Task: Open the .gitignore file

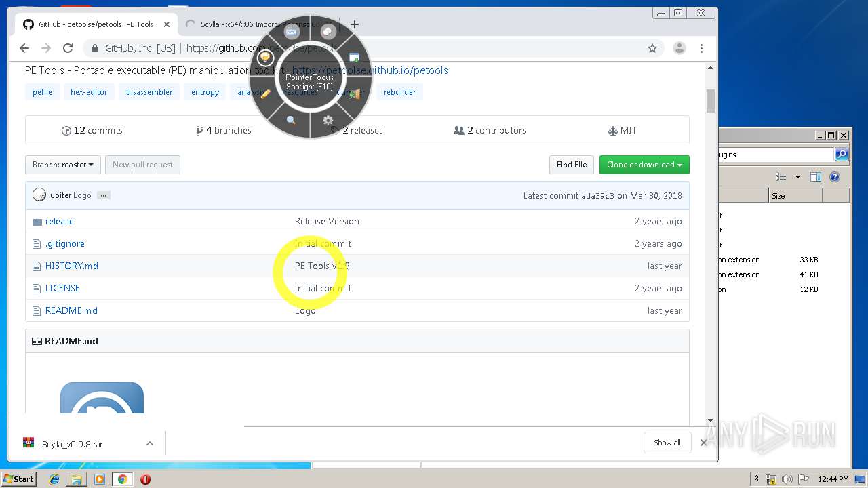Action: [65, 243]
